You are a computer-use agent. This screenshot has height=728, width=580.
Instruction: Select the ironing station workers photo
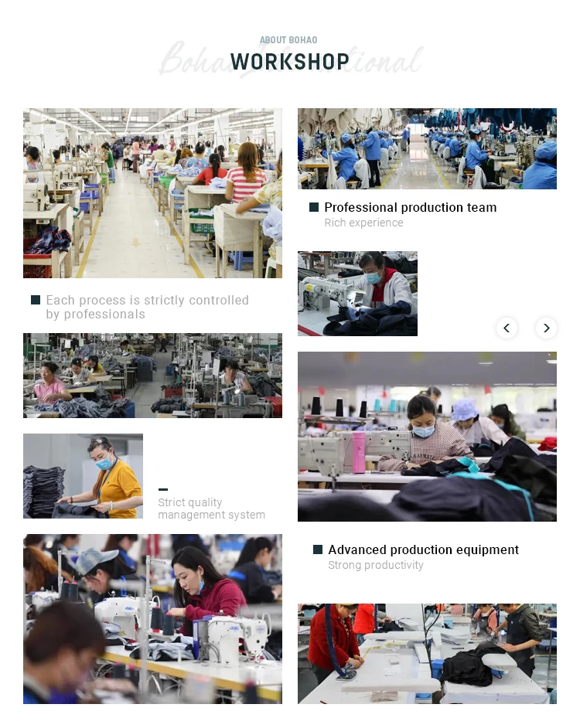pos(427,654)
